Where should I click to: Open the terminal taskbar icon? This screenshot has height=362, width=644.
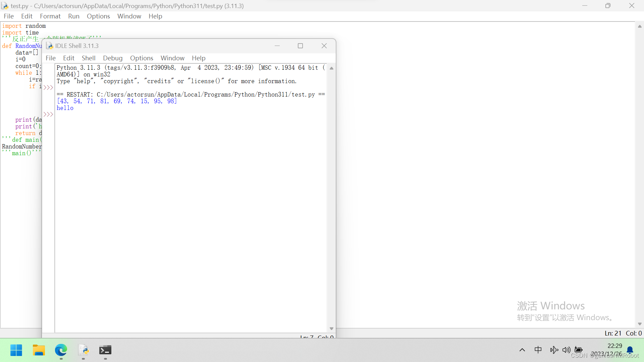click(105, 350)
